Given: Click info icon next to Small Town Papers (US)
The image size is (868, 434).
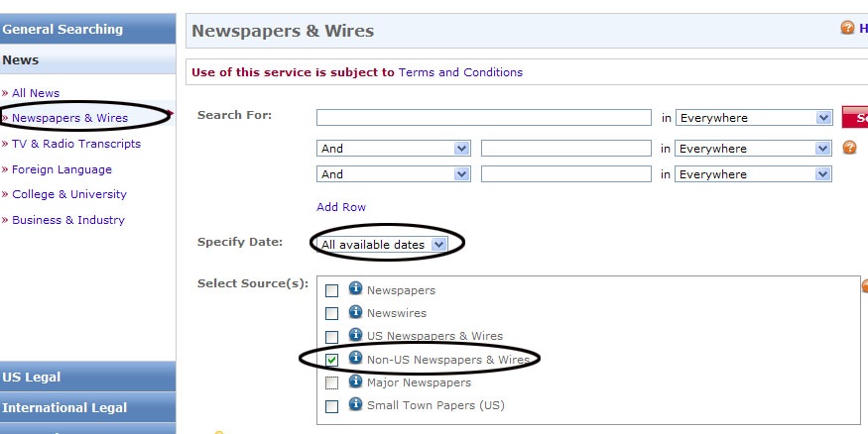Looking at the screenshot, I should pyautogui.click(x=355, y=404).
